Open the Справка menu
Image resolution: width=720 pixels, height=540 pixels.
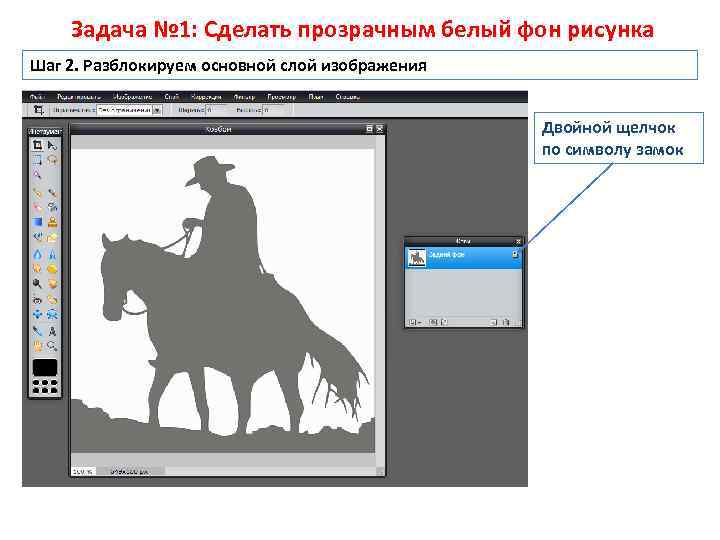[x=348, y=97]
